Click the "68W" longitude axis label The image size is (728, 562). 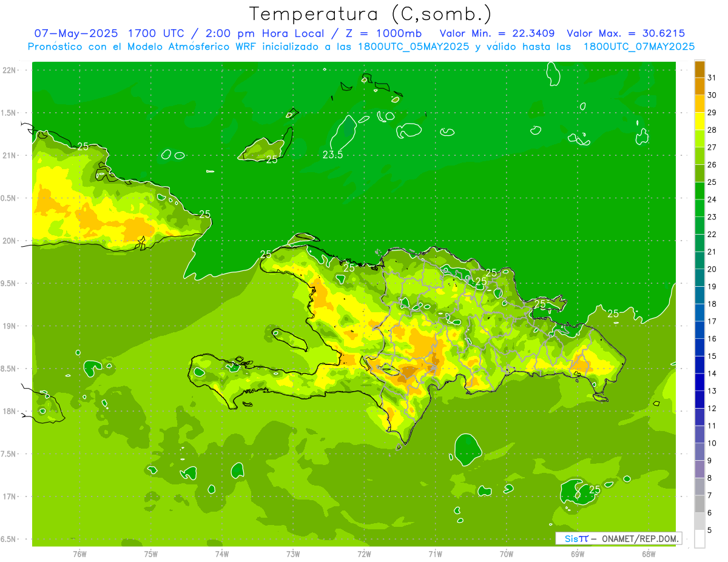click(x=649, y=554)
